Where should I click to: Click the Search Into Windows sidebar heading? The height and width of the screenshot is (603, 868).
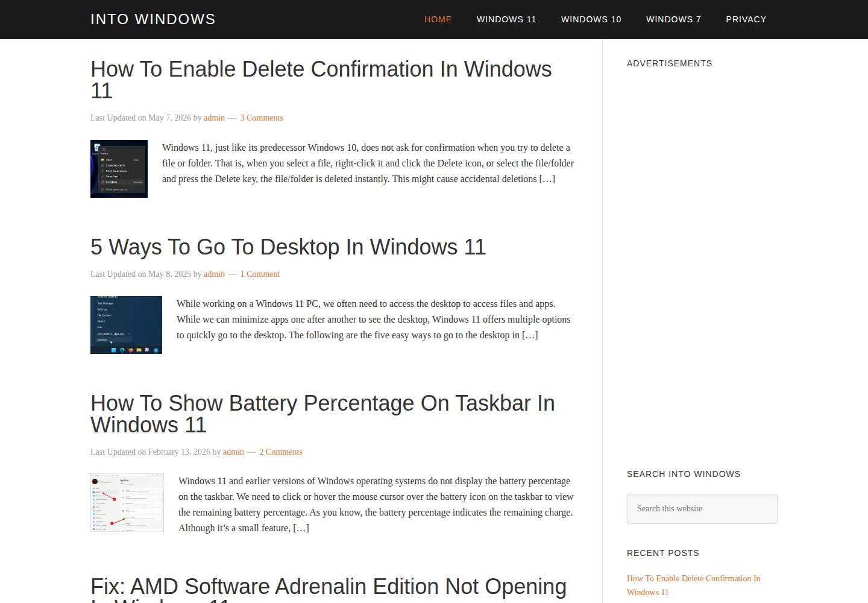click(x=684, y=474)
